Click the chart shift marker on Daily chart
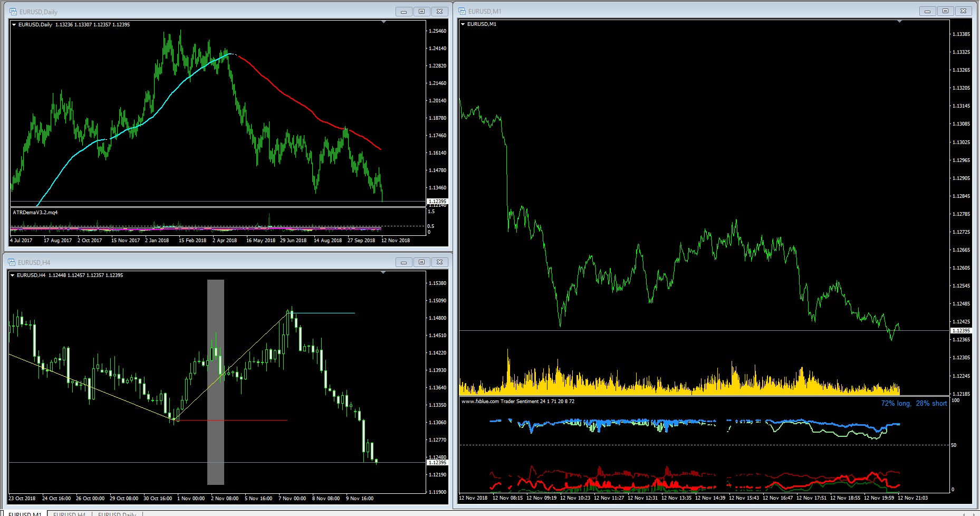Screen dimensions: 980x516 tap(383, 22)
